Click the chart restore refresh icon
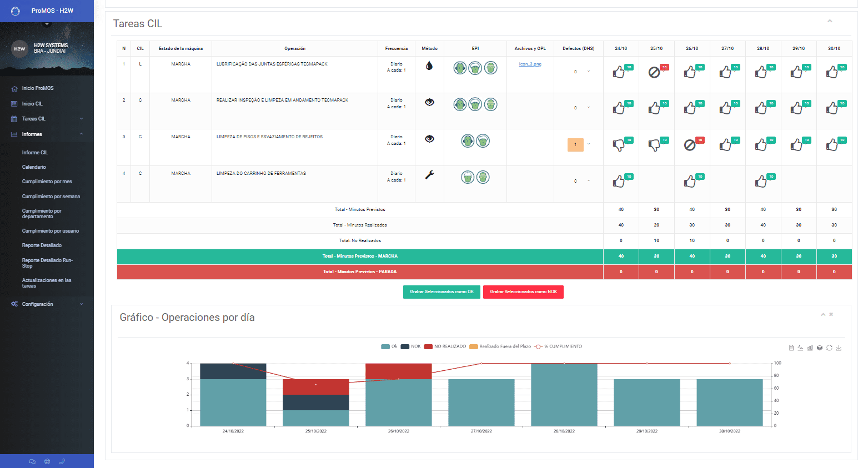Image resolution: width=868 pixels, height=468 pixels. tap(829, 348)
